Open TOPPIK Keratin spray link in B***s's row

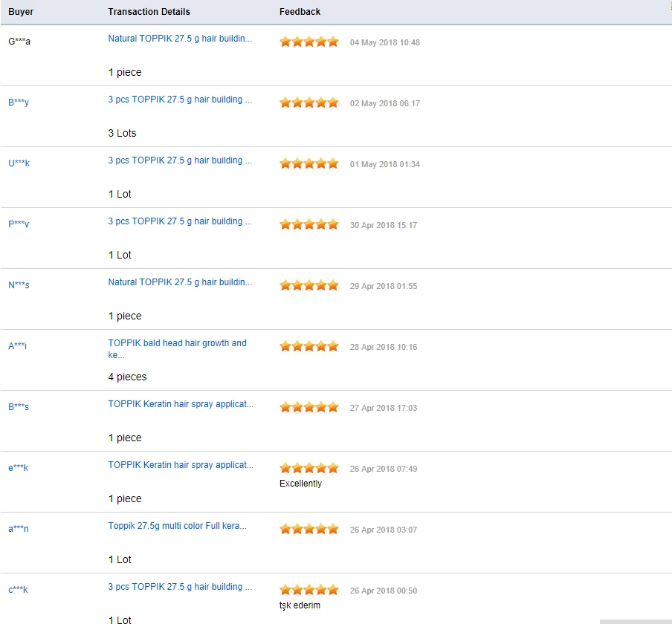click(x=181, y=404)
